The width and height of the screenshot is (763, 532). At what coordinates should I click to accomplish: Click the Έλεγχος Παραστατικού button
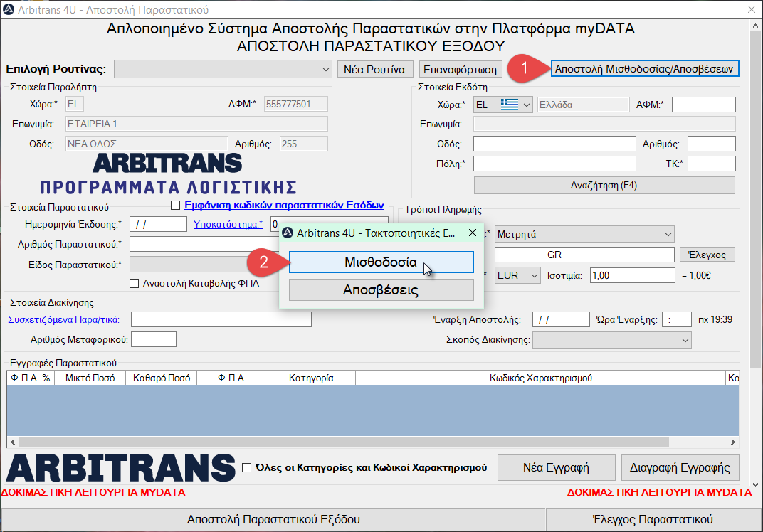tap(653, 519)
